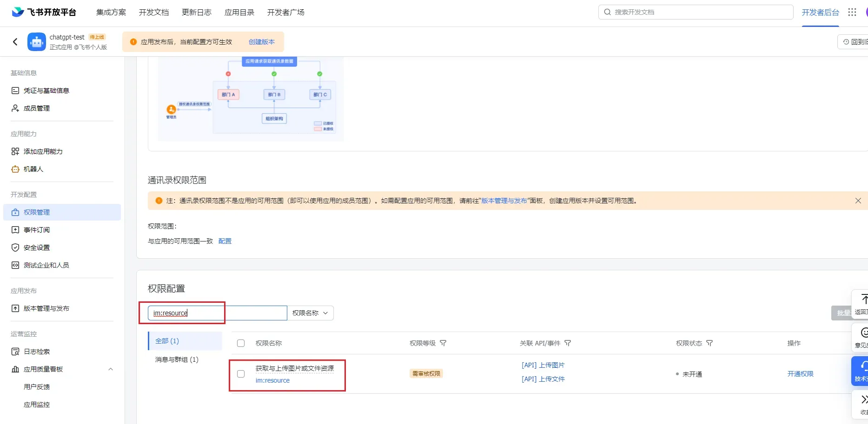Select the 全部 (1) category tab

pyautogui.click(x=185, y=341)
